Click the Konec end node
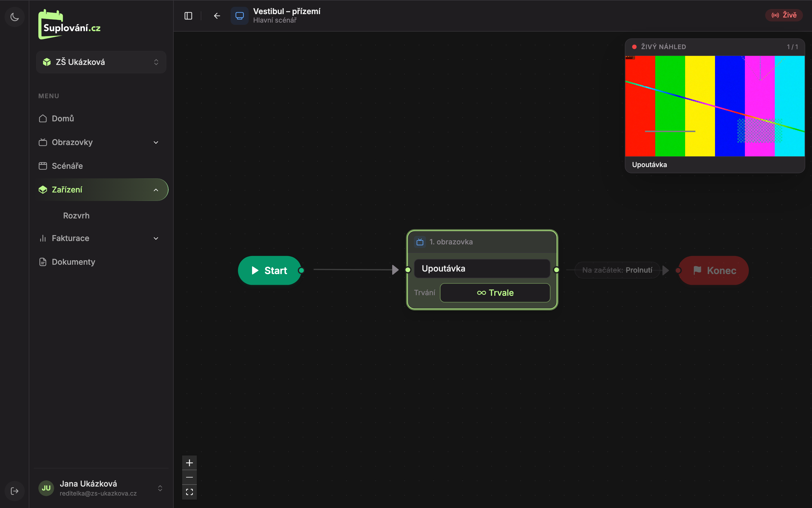Viewport: 812px width, 508px height. coord(714,270)
